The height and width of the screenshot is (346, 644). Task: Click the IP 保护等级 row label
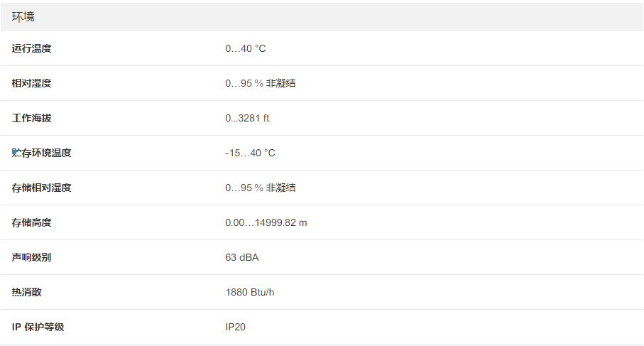tap(42, 327)
